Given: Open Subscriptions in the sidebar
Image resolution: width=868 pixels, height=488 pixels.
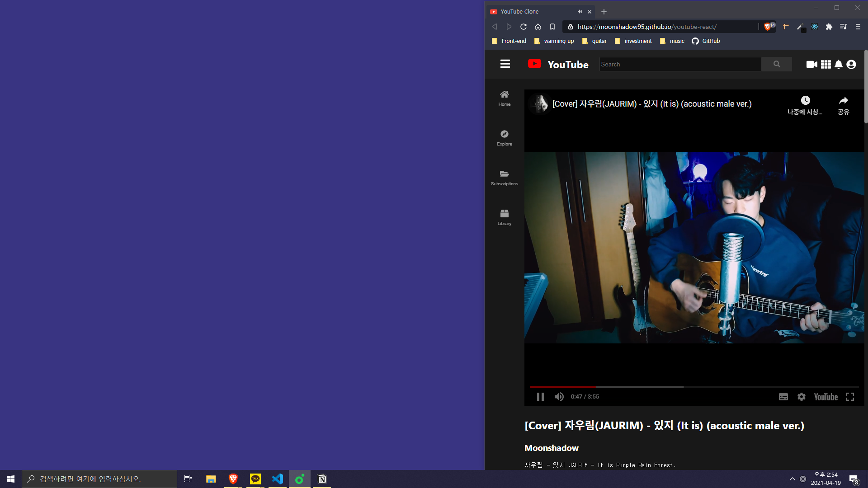Looking at the screenshot, I should coord(505,178).
